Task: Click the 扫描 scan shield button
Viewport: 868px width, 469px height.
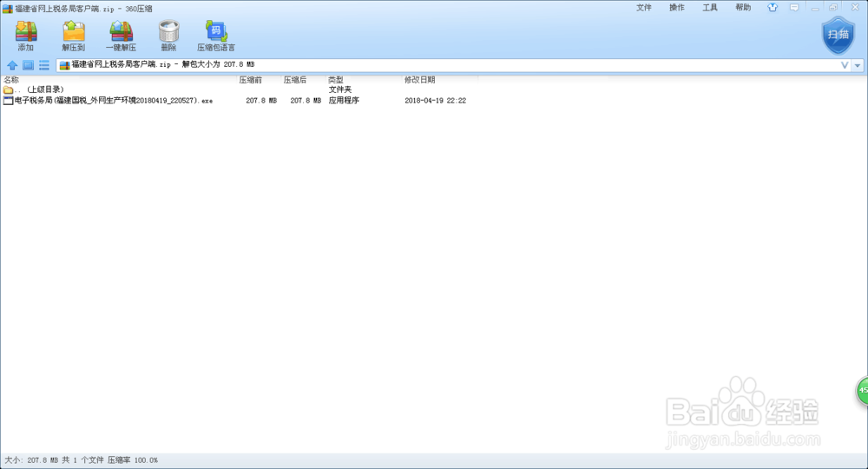Action: [x=838, y=35]
